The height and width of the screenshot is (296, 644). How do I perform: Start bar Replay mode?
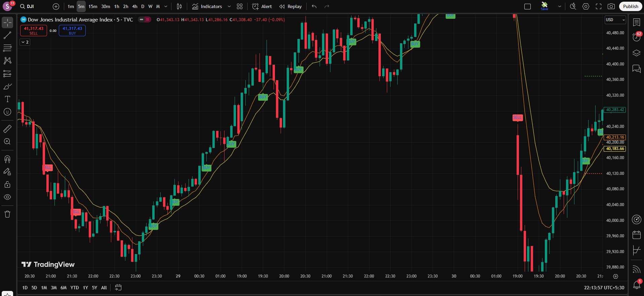pyautogui.click(x=291, y=6)
